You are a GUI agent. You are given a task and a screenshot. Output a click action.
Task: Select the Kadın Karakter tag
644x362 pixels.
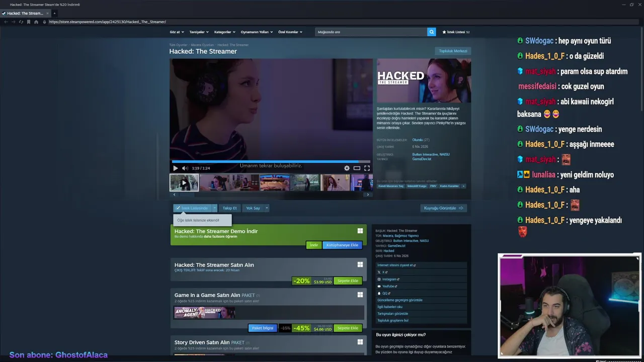tap(450, 186)
